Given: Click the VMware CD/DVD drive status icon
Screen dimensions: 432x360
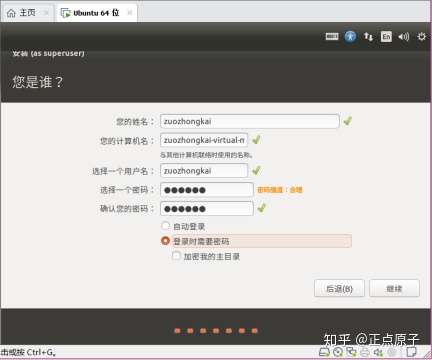Looking at the screenshot, I should (338, 352).
